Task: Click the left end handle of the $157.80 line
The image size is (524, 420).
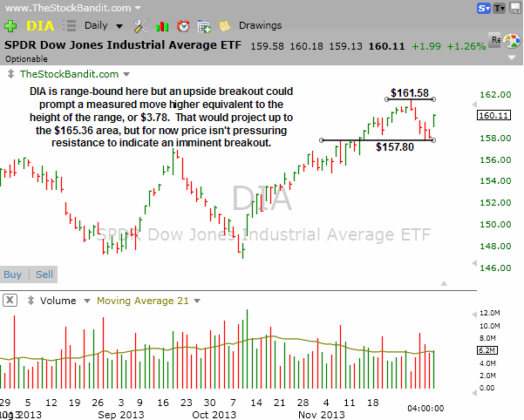Action: coord(322,140)
